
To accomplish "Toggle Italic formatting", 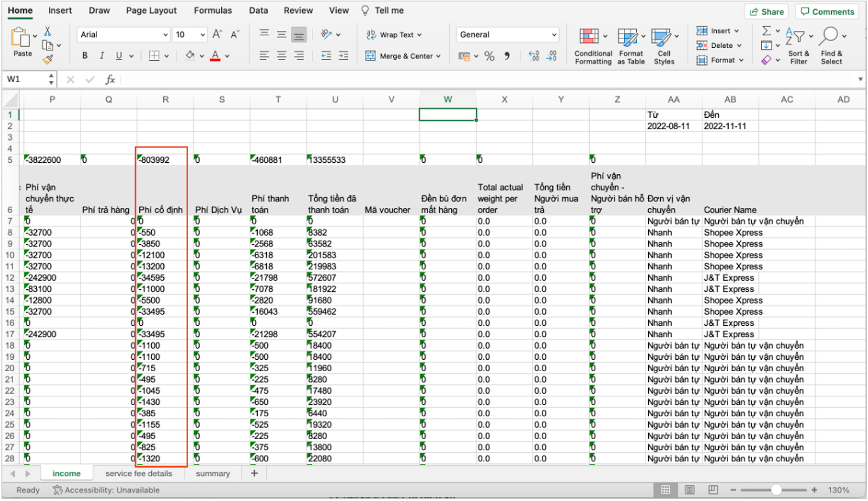I will click(x=101, y=55).
